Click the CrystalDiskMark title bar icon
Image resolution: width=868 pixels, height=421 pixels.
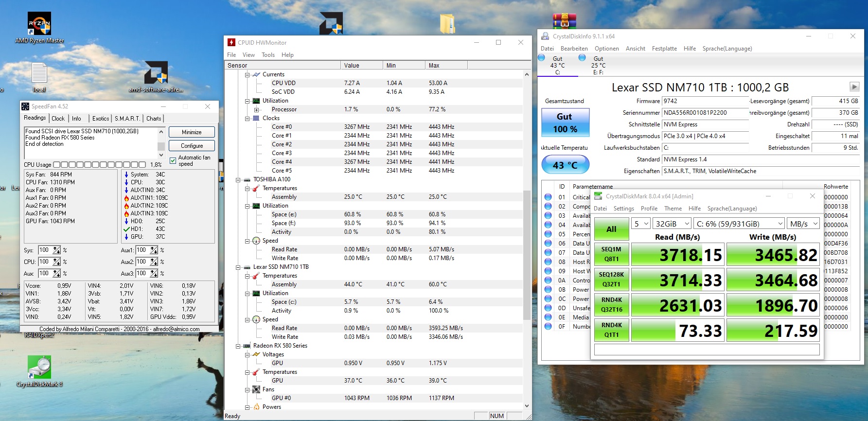tap(598, 196)
